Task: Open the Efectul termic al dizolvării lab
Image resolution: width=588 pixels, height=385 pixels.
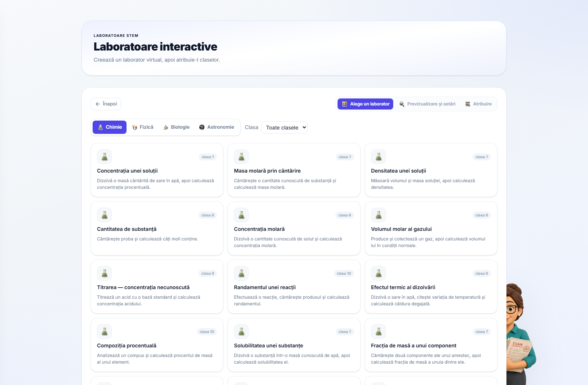Action: point(431,287)
